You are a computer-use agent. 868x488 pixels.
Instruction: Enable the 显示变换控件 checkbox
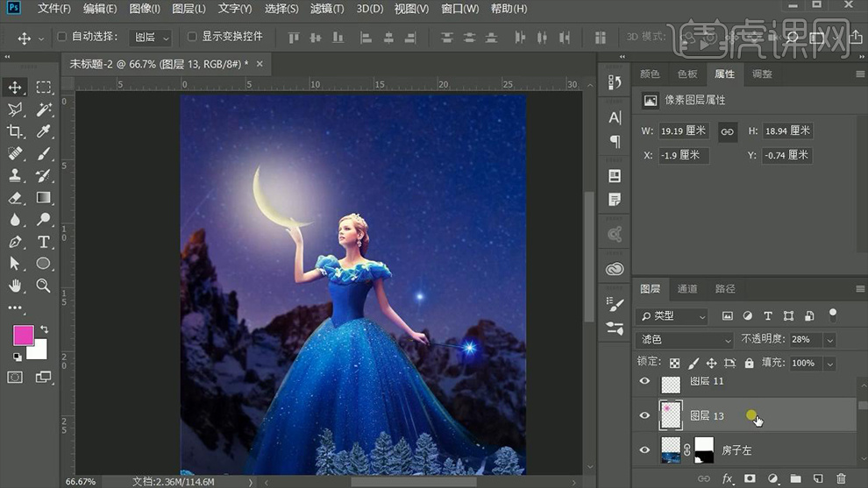(x=192, y=37)
